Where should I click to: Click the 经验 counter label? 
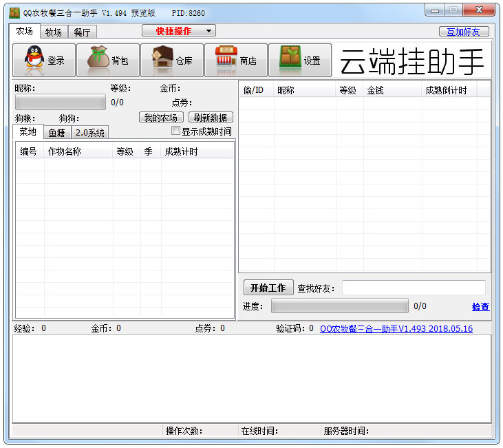click(30, 328)
